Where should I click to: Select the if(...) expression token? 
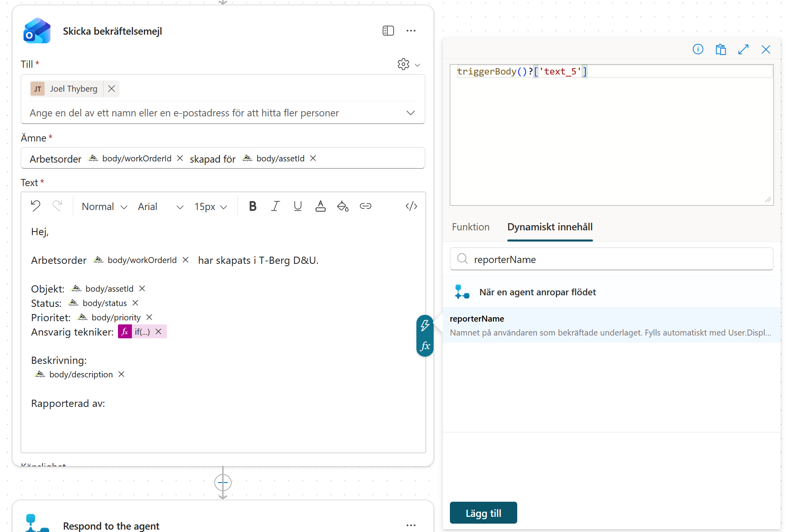point(142,332)
